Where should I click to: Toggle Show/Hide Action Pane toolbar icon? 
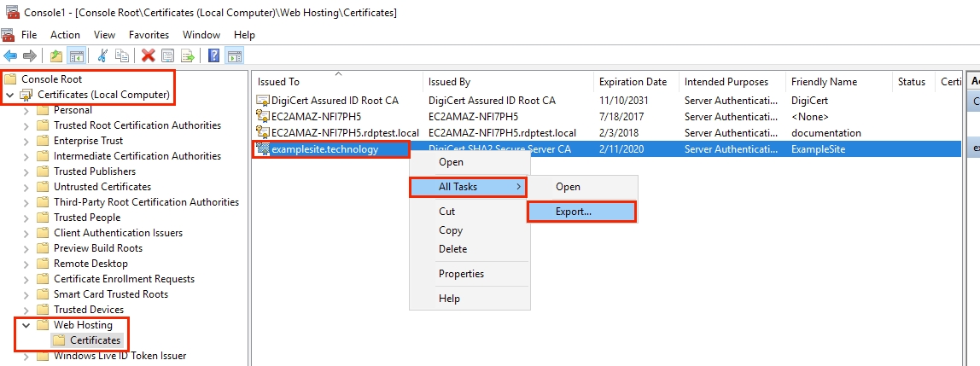coord(233,55)
